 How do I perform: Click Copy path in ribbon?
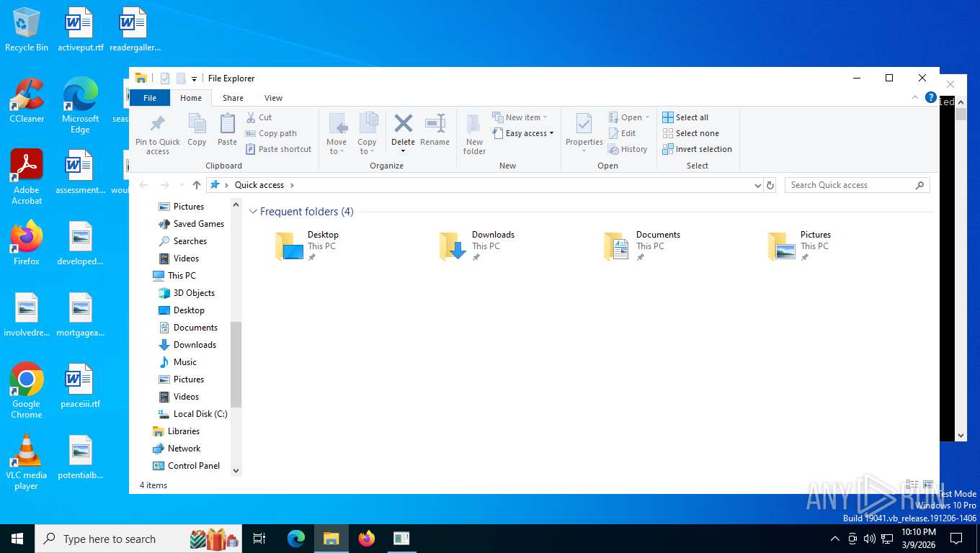tap(271, 133)
